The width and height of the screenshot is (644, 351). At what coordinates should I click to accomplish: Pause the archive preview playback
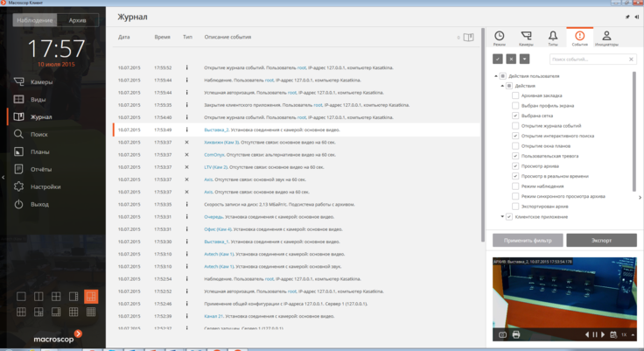pos(595,334)
